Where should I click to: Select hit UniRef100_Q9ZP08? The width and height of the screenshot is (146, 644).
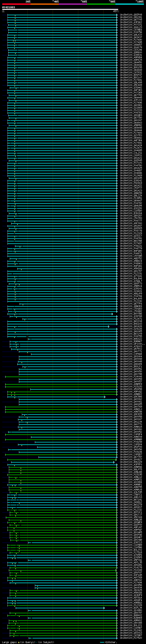(131, 15)
